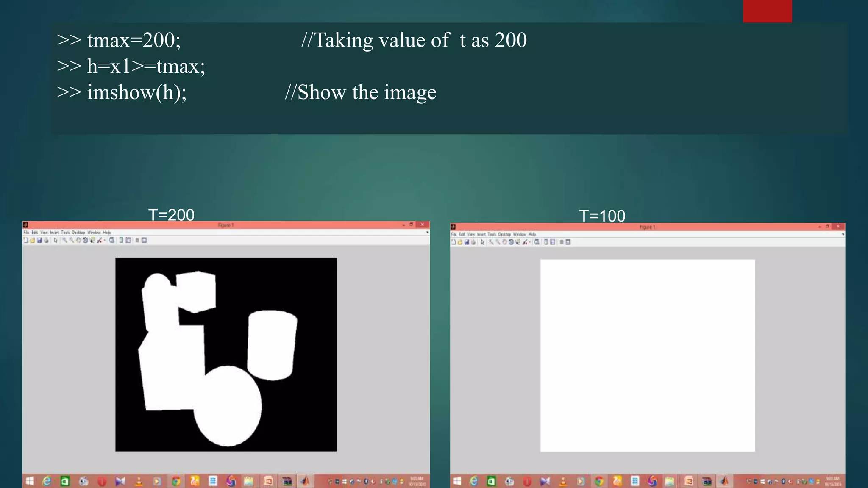868x488 pixels.
Task: Show Plot Tools in T=200 figure window
Action: [x=144, y=240]
